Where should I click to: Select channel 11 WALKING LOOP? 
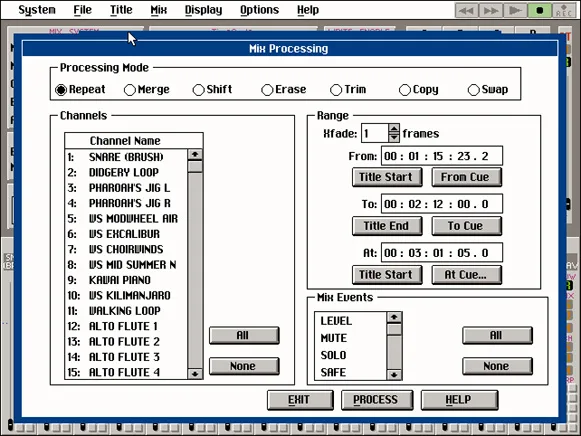(126, 311)
